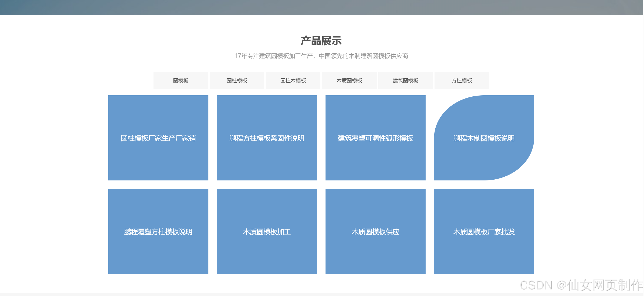This screenshot has height=296, width=644.
Task: Open the 鹏程方柱模板紧固件说明 product card
Action: (267, 138)
